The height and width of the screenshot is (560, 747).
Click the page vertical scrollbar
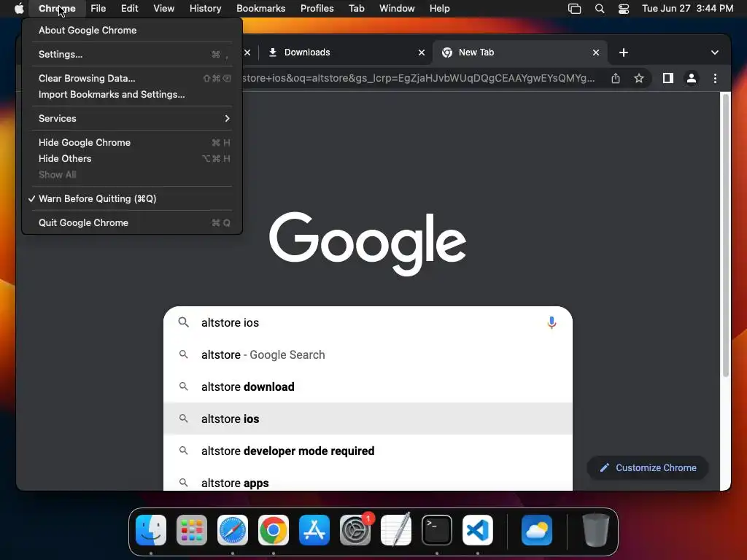(x=726, y=236)
